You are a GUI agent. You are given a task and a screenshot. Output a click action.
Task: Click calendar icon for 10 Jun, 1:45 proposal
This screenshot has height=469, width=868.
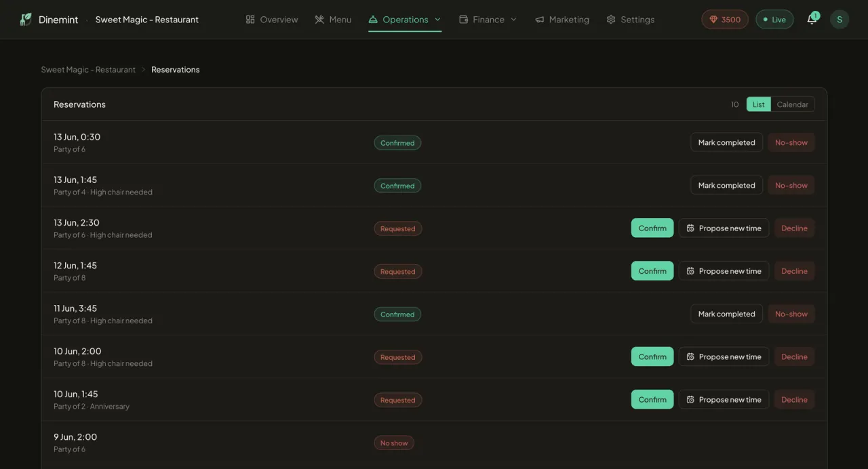pyautogui.click(x=690, y=399)
